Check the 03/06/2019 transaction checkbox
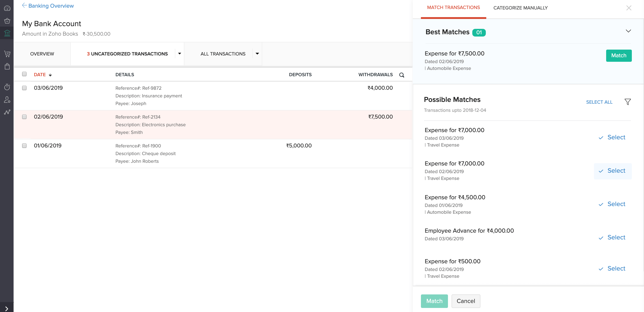644x312 pixels. pyautogui.click(x=24, y=88)
